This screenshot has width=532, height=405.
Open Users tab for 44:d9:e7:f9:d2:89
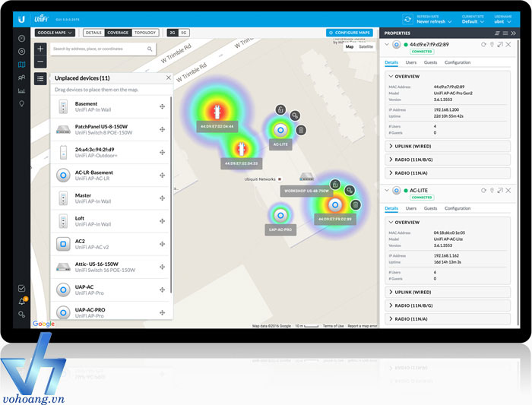point(411,62)
